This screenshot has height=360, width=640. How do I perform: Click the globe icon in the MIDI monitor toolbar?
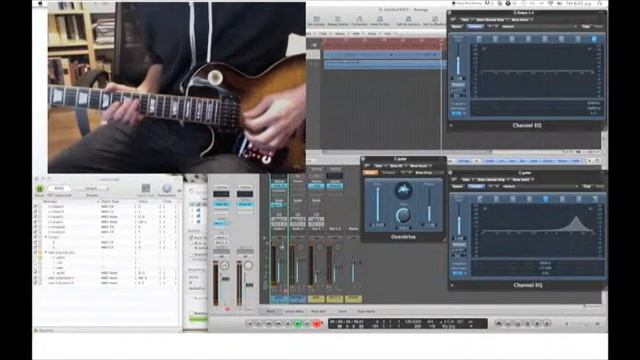(167, 188)
